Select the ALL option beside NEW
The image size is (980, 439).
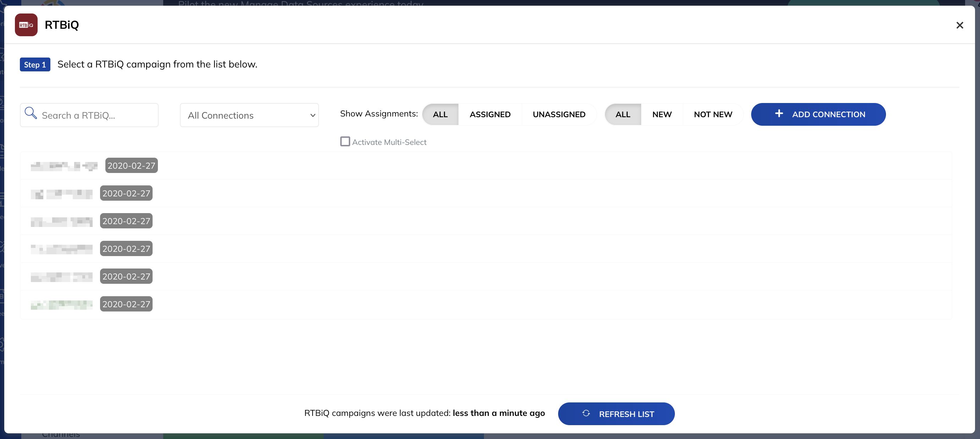[x=623, y=114]
